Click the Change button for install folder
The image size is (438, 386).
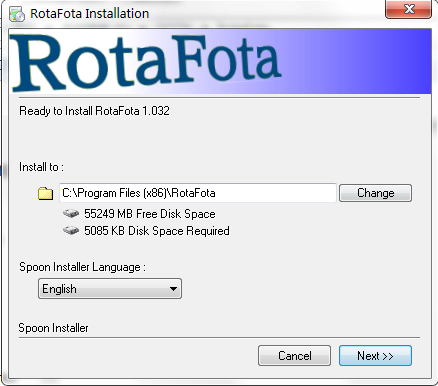(x=375, y=193)
